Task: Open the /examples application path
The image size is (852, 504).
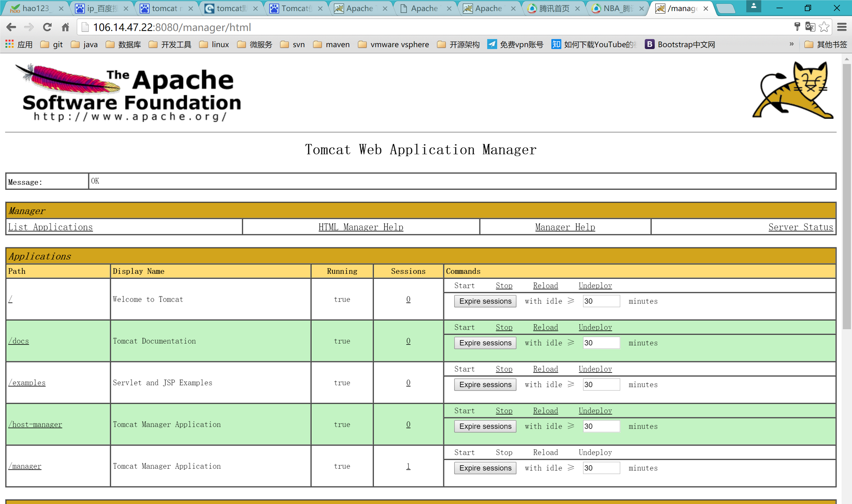Action: pos(27,383)
